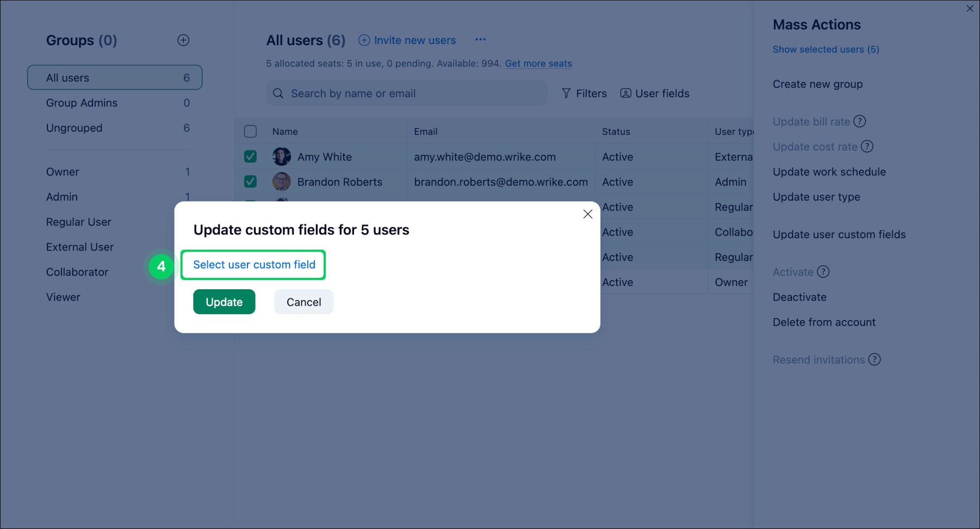Open Show selected users (5) link
This screenshot has width=980, height=529.
coord(826,49)
